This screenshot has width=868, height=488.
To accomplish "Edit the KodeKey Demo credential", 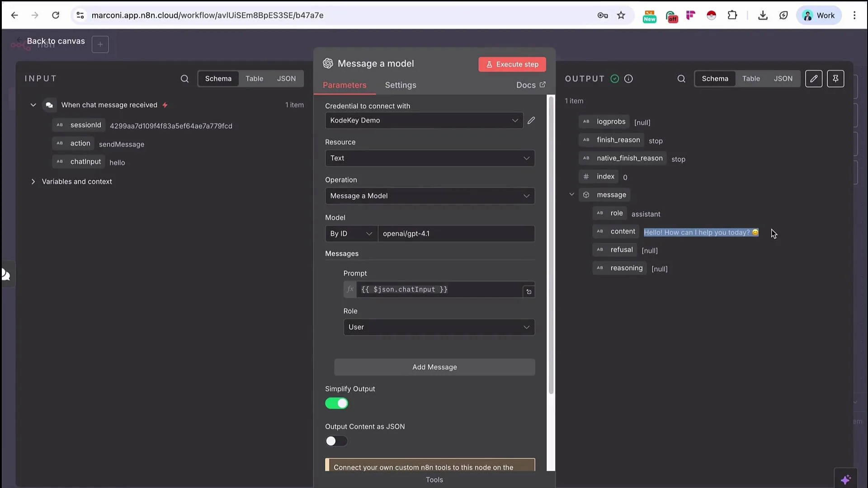I will coord(531,120).
